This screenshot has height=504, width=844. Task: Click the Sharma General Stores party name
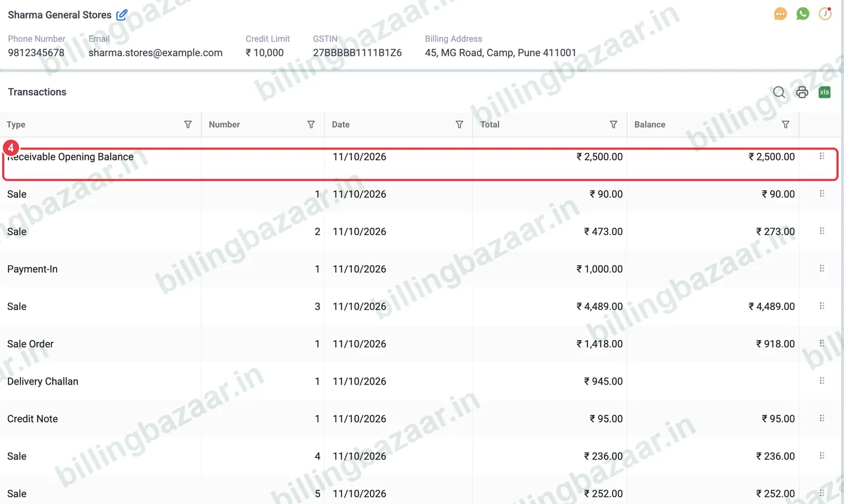click(x=60, y=15)
